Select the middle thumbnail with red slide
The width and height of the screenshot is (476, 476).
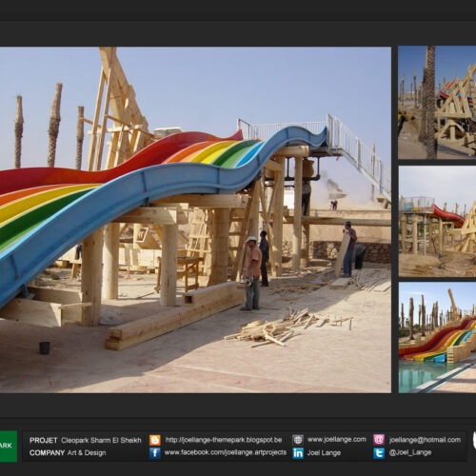437,221
